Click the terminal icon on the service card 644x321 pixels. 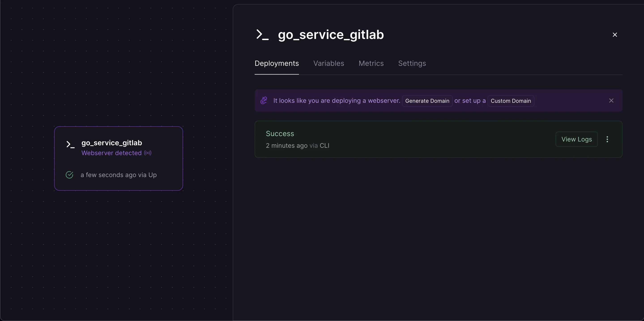70,144
